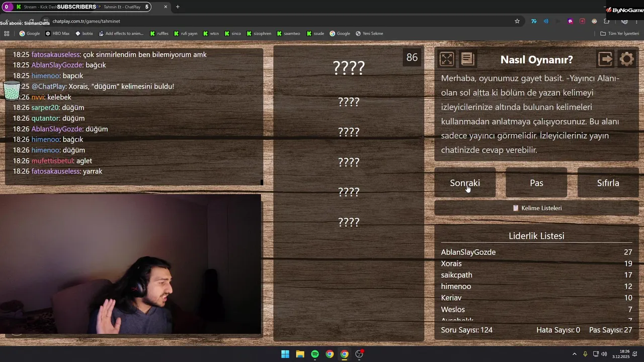Launch File Explorer from the taskbar
Viewport: 644px width, 362px height.
click(300, 354)
